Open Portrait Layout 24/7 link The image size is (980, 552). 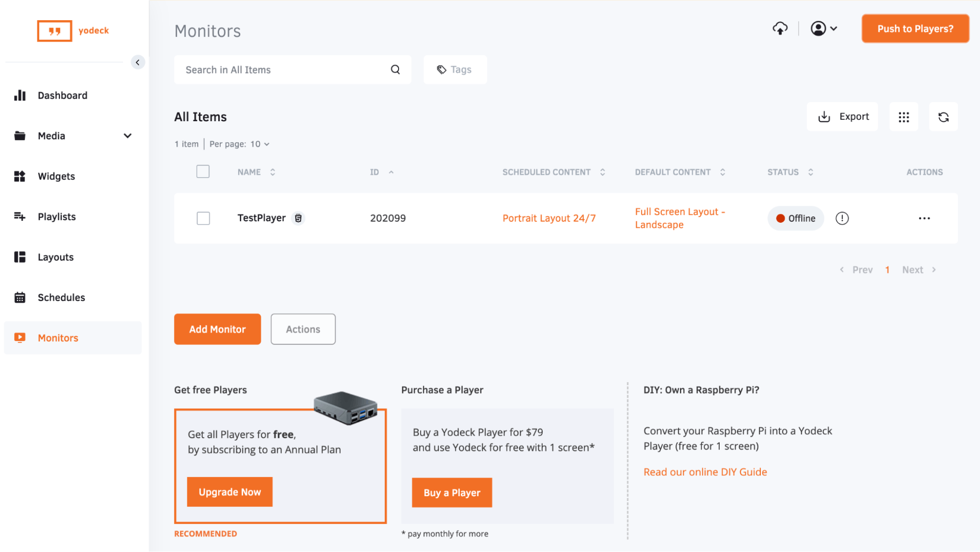point(549,218)
